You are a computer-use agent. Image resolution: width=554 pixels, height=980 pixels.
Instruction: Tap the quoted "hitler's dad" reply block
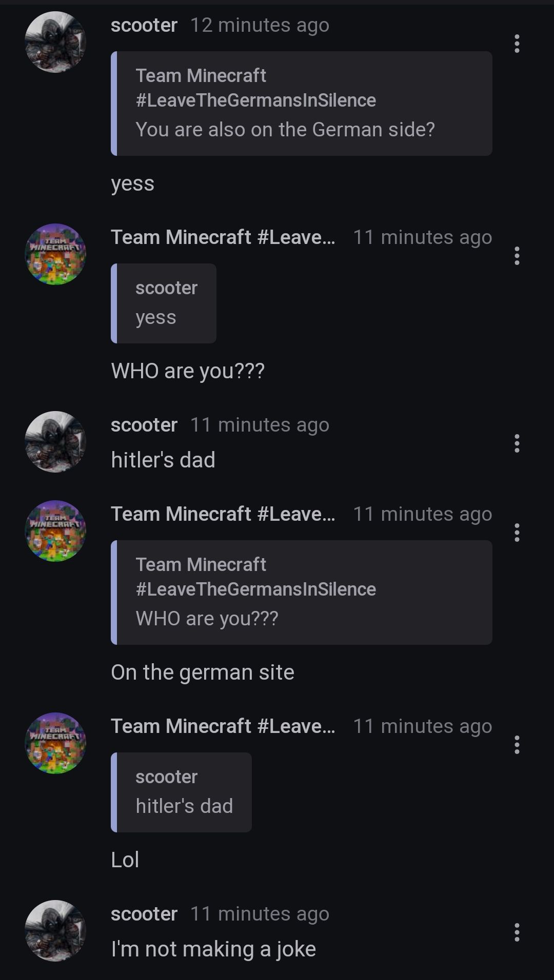pyautogui.click(x=181, y=792)
